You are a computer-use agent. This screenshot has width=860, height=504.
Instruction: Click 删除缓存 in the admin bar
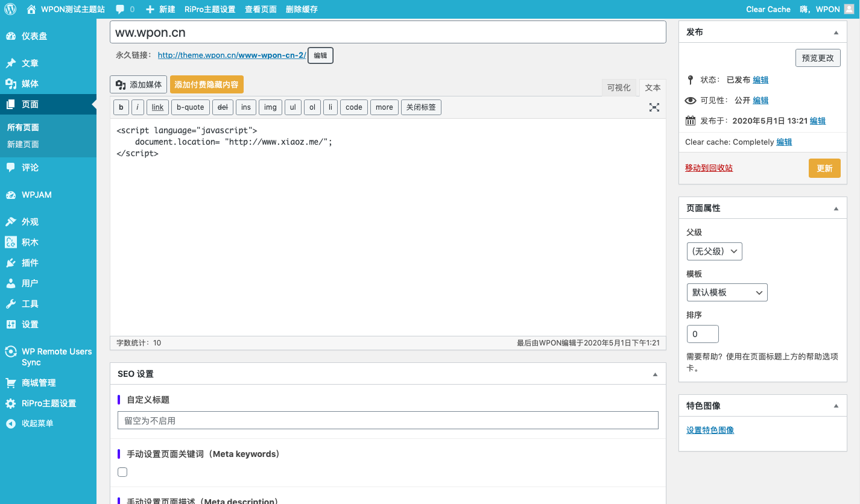[x=302, y=9]
